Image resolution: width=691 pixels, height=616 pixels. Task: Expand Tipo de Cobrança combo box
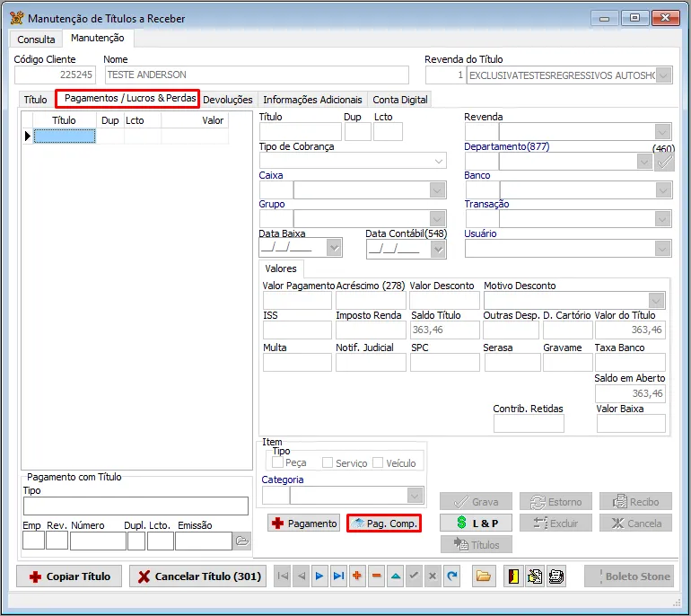coord(439,161)
